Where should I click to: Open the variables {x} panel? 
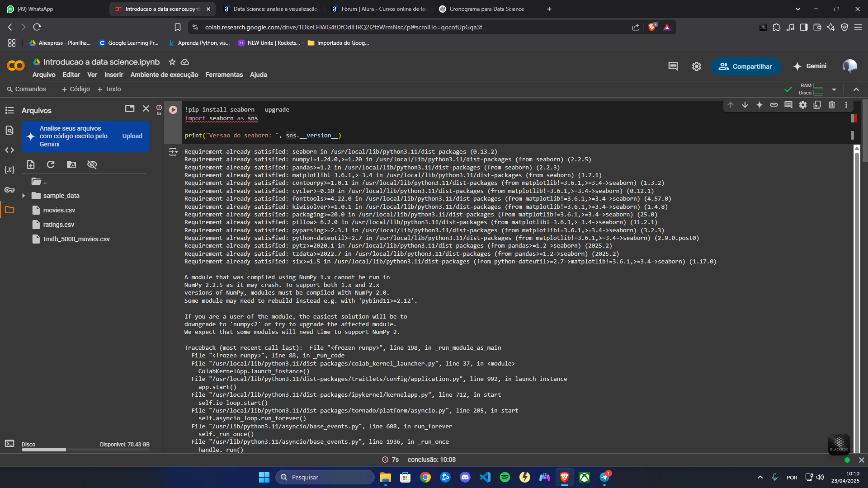pos(9,170)
